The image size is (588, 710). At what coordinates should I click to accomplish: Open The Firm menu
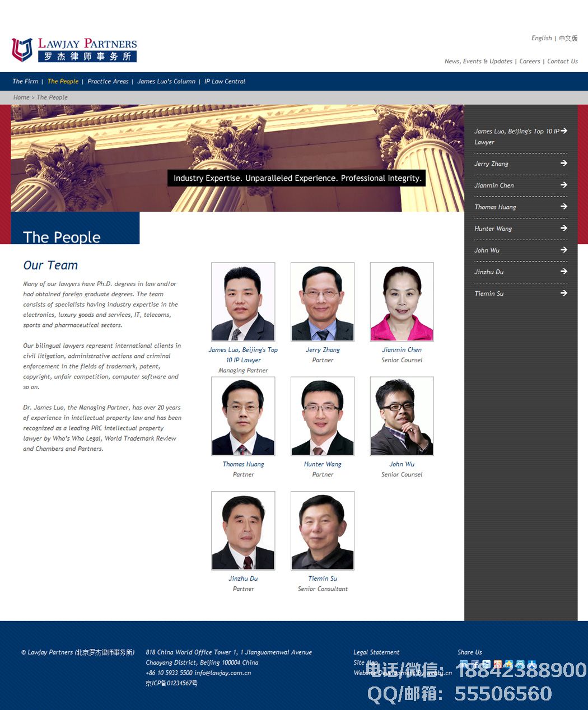[25, 81]
